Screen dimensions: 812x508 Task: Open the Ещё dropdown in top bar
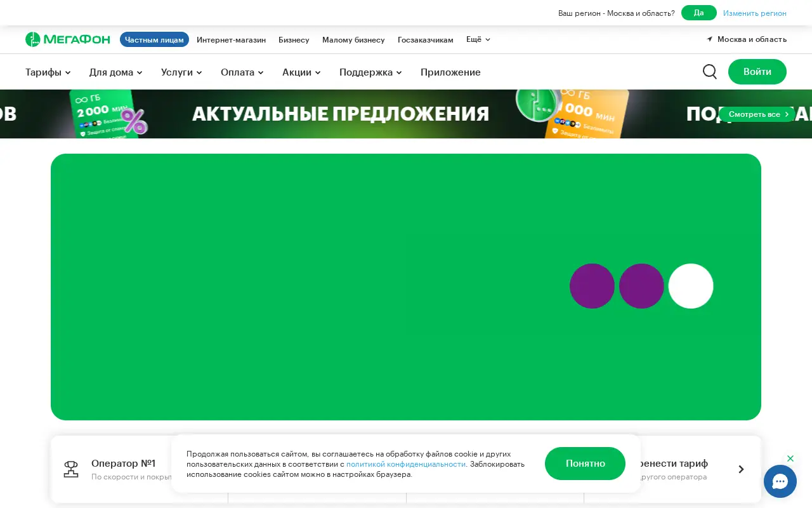click(478, 39)
